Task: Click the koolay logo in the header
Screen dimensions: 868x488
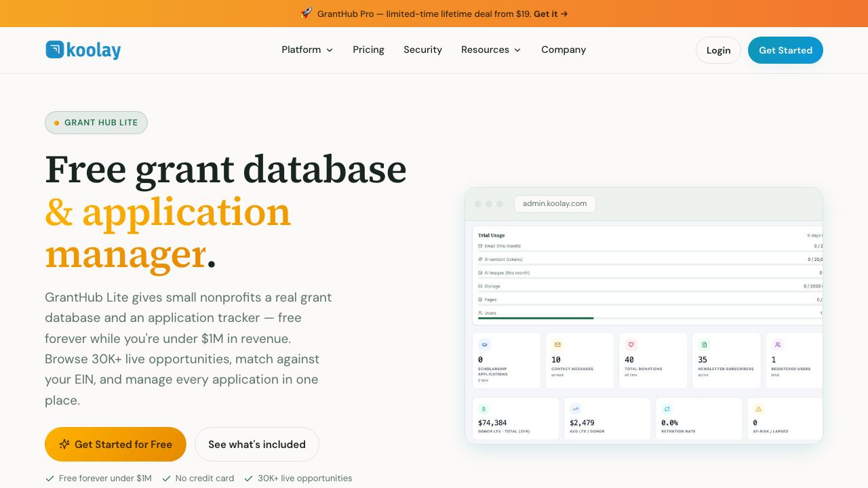Action: coord(83,49)
